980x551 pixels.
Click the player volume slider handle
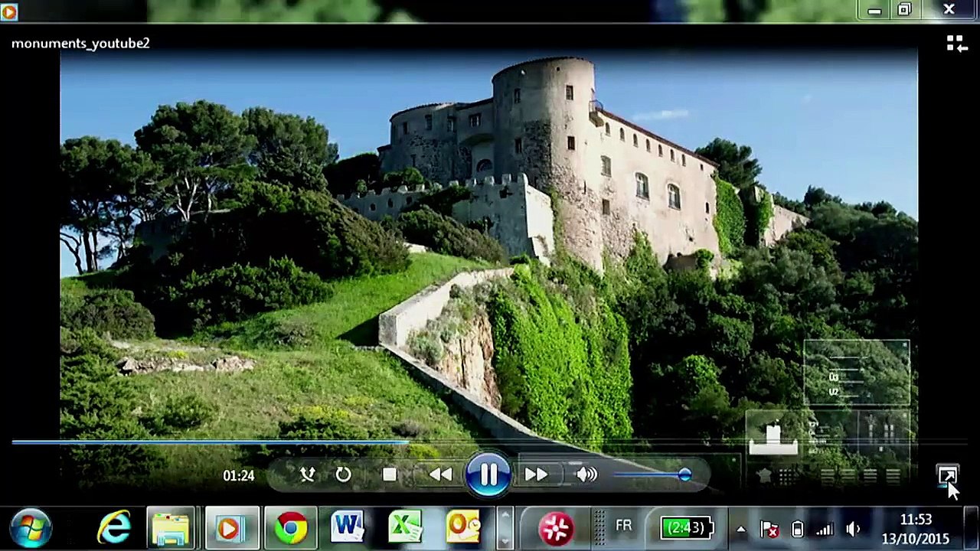tap(684, 475)
